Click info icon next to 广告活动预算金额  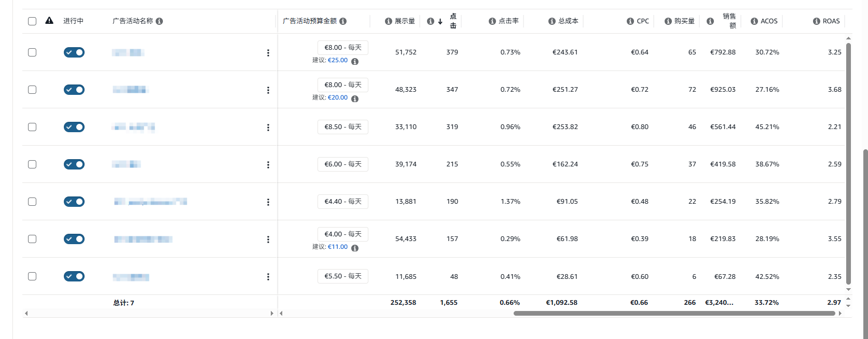point(343,21)
